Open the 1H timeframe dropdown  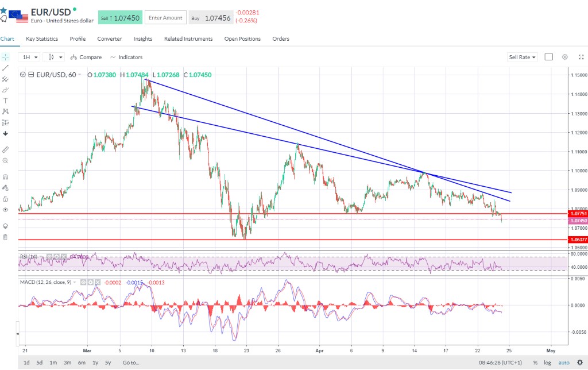29,57
